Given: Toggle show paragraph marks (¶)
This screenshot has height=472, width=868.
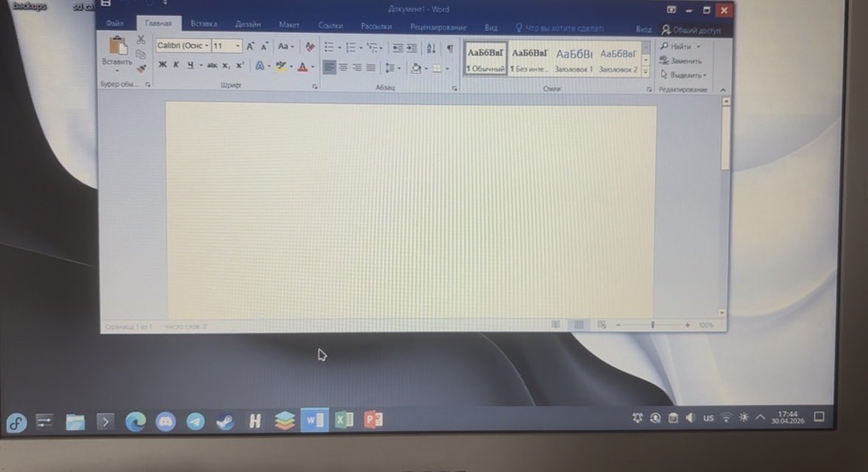Looking at the screenshot, I should [x=450, y=49].
